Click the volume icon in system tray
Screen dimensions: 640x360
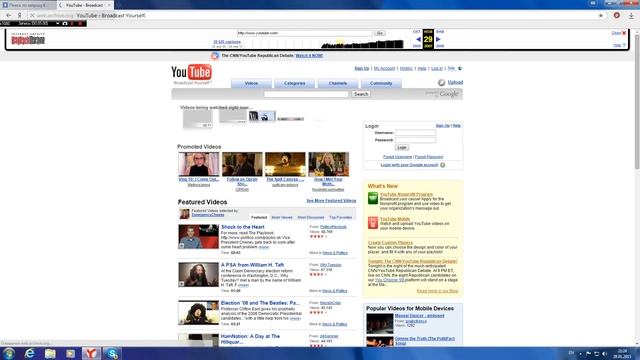tap(604, 353)
